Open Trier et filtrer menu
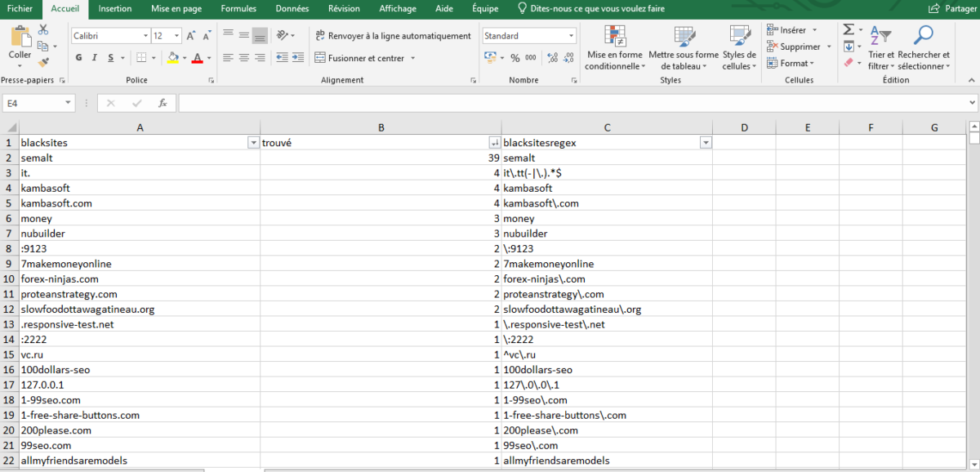This screenshot has height=472, width=980. click(x=880, y=47)
